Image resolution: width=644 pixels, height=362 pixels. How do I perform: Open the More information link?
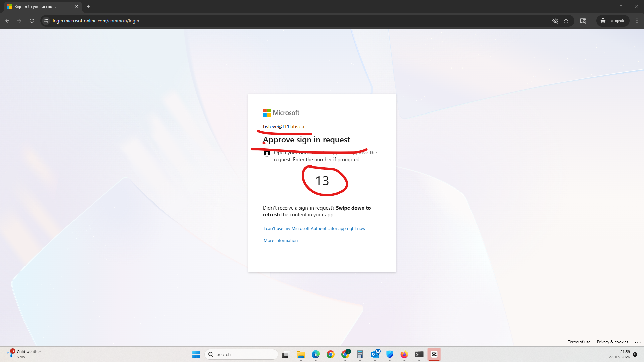pos(280,240)
